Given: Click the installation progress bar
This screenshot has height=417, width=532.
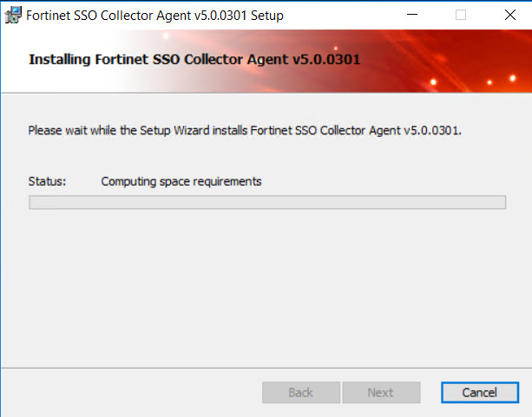Looking at the screenshot, I should pyautogui.click(x=267, y=202).
